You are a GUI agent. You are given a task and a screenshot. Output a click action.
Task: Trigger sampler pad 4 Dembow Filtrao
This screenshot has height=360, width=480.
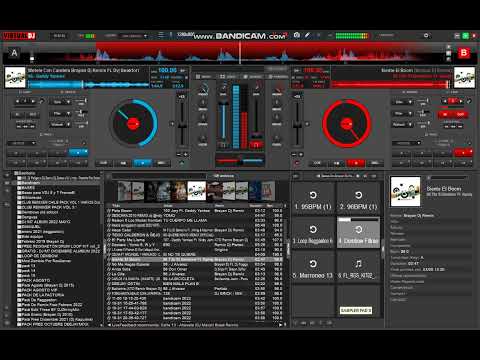click(358, 233)
